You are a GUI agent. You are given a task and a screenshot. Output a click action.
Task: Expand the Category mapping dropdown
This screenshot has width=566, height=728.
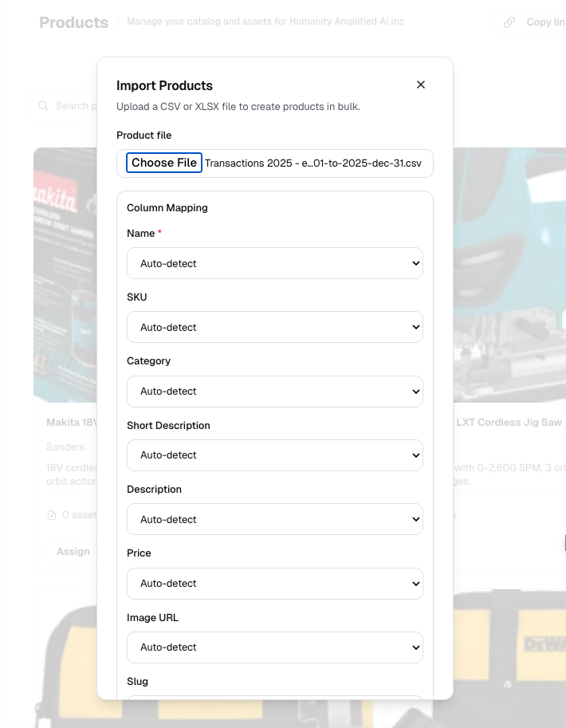point(275,392)
